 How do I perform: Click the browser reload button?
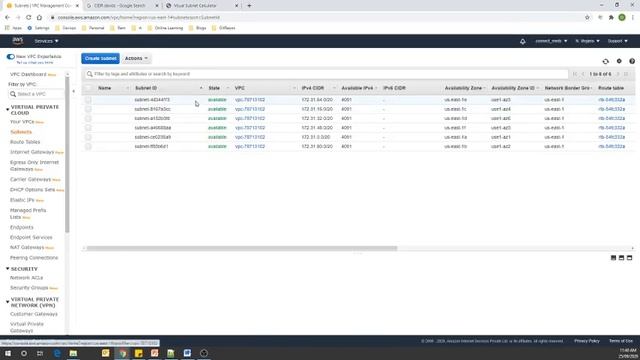pos(29,18)
